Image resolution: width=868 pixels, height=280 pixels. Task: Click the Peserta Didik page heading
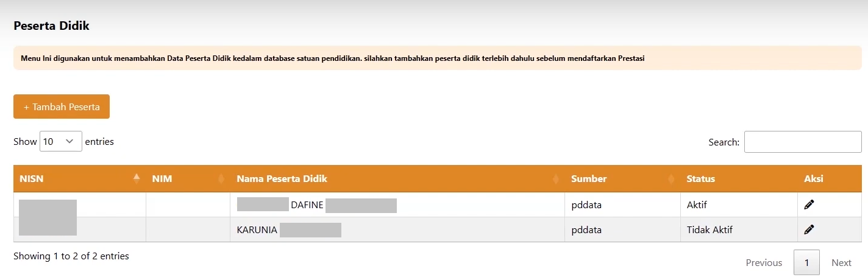pyautogui.click(x=52, y=26)
